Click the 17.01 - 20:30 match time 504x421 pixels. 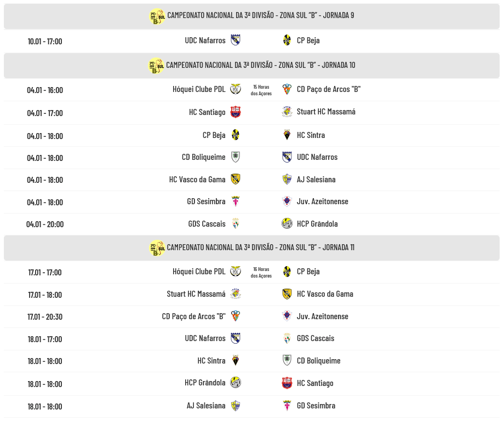pos(45,316)
